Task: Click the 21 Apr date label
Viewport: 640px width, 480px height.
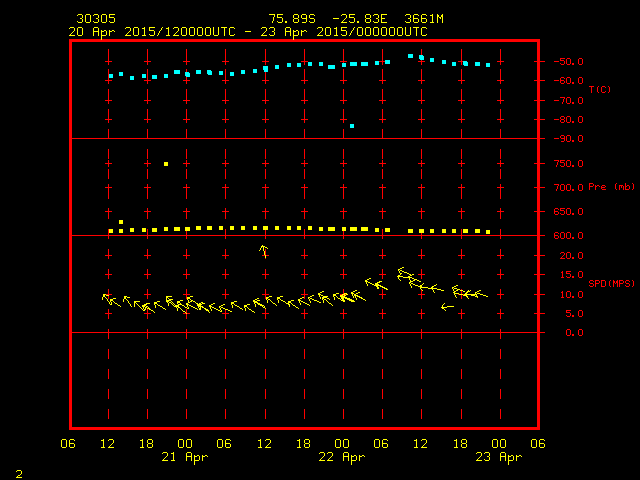Action: click(184, 457)
